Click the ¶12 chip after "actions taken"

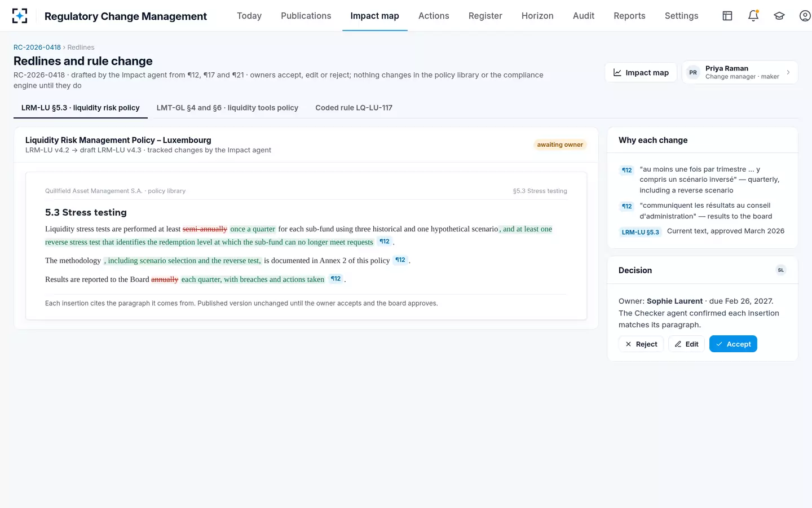pyautogui.click(x=336, y=279)
